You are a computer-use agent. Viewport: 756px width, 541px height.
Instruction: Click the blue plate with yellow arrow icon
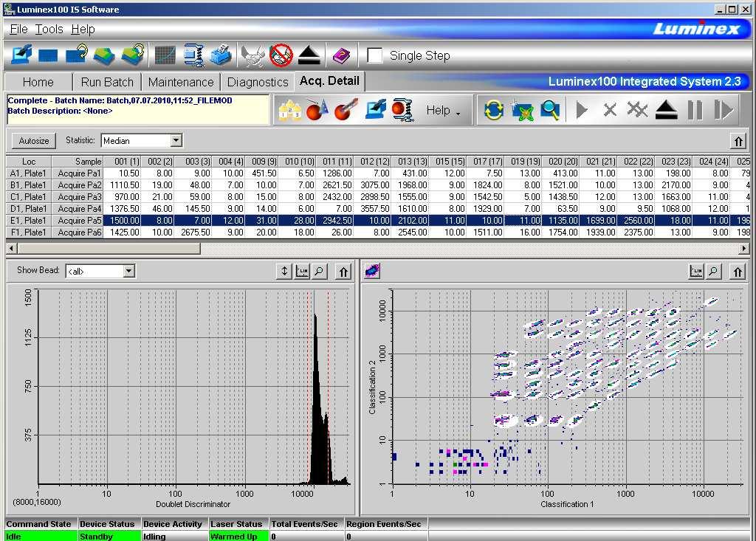[76, 54]
